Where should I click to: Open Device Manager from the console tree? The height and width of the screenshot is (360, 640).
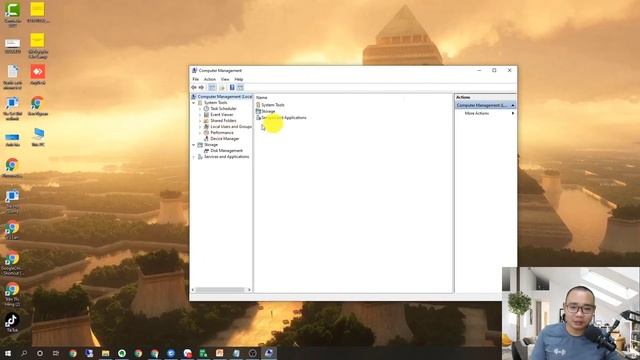point(224,139)
